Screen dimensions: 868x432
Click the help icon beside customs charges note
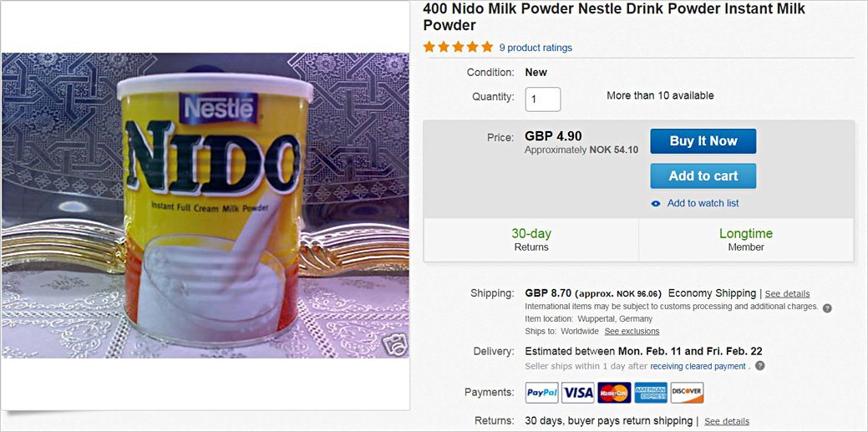[x=827, y=307]
